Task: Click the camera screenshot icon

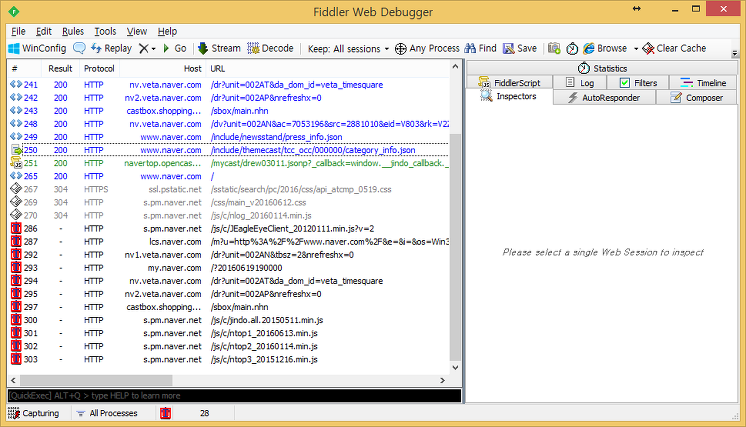Action: (x=554, y=49)
